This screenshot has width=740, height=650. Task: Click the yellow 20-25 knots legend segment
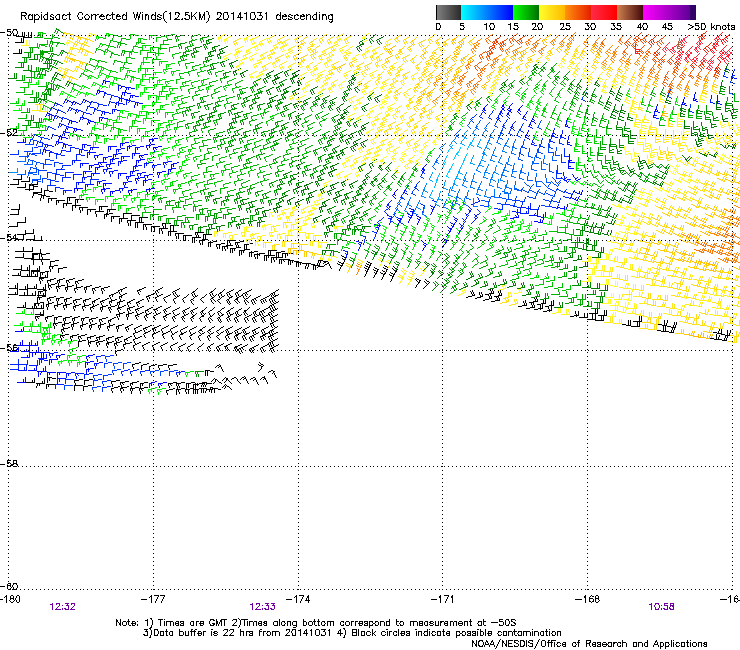pos(552,12)
